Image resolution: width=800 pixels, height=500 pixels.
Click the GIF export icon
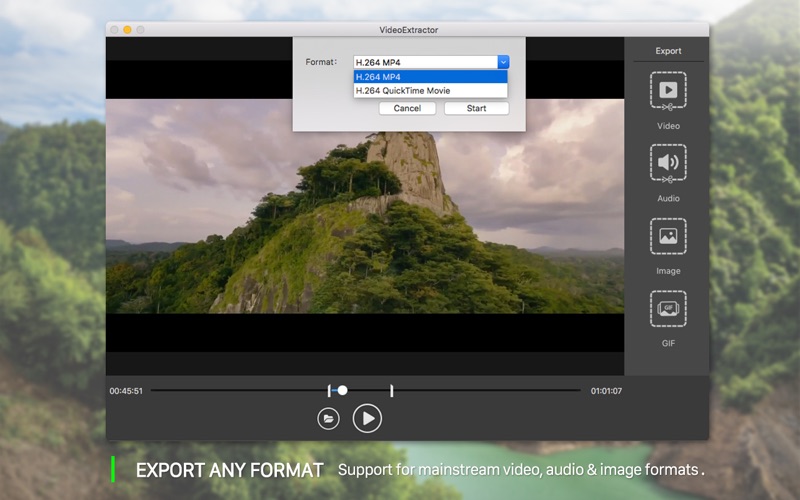click(x=668, y=309)
